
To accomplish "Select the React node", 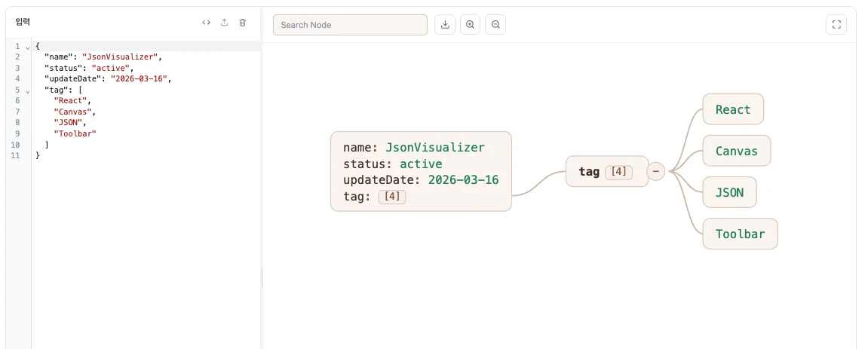I will 733,109.
